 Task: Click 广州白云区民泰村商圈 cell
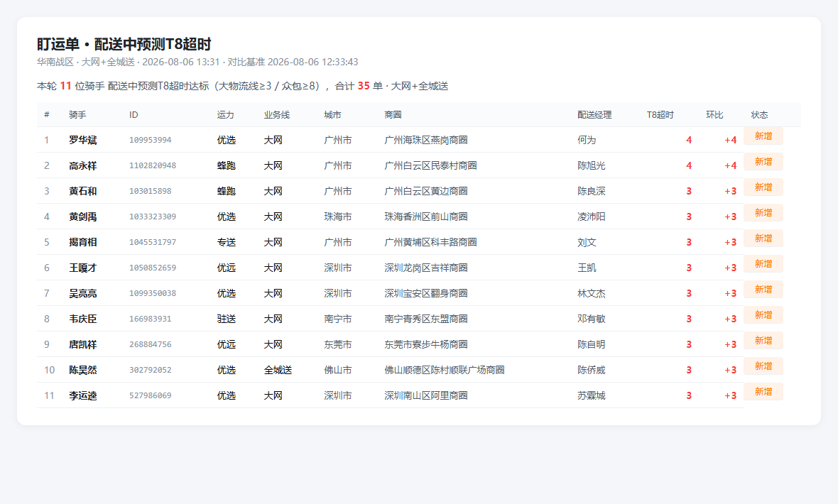431,165
